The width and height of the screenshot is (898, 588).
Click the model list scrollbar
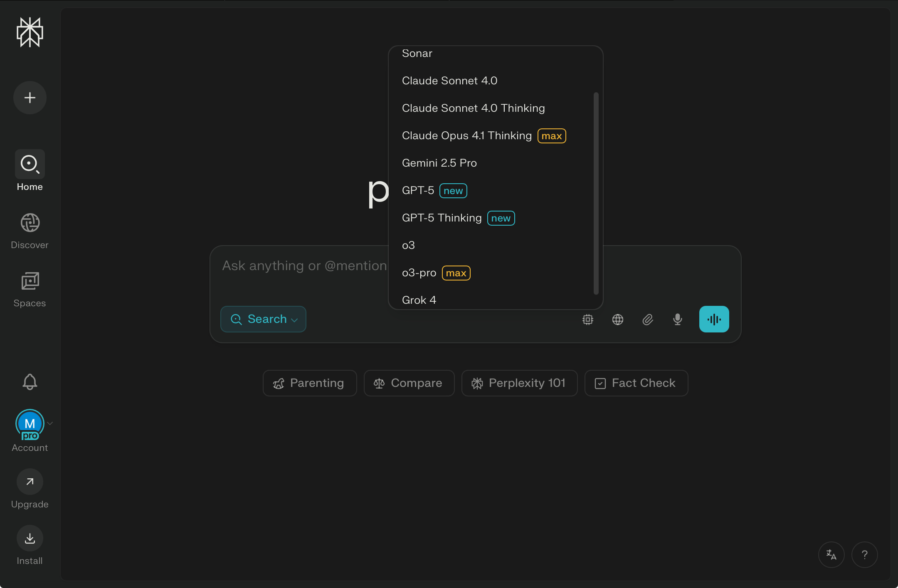click(x=596, y=193)
